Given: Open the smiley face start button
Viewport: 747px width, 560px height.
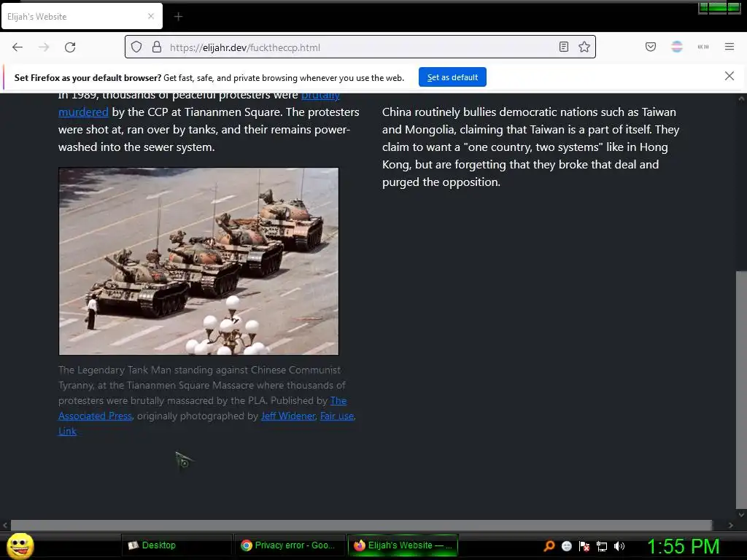Looking at the screenshot, I should pos(20,545).
